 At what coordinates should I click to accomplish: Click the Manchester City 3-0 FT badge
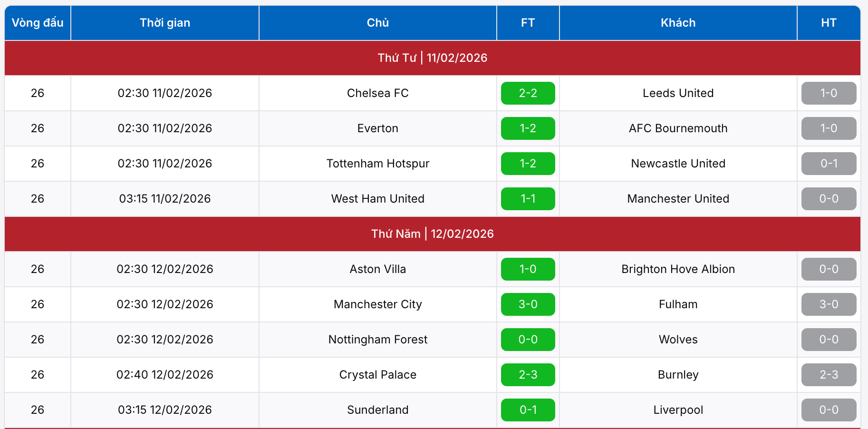coord(528,304)
